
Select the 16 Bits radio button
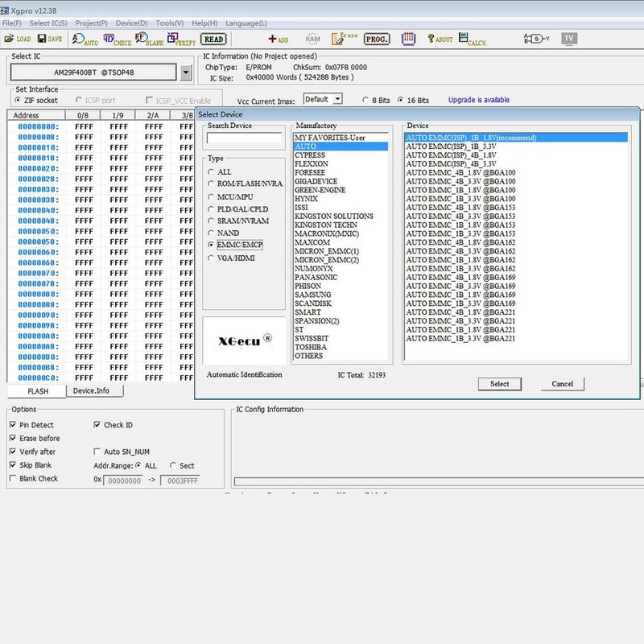400,100
